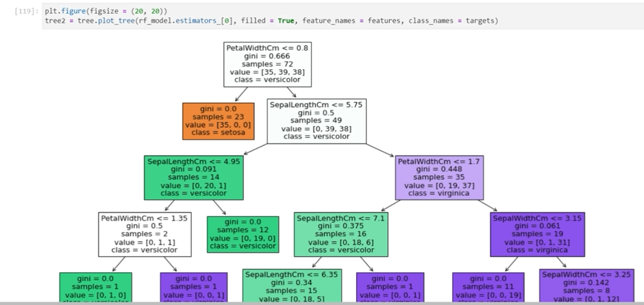Click the purple leaf under PetalWidthCm <= 1.35
The width and height of the screenshot is (644, 305).
[193, 288]
